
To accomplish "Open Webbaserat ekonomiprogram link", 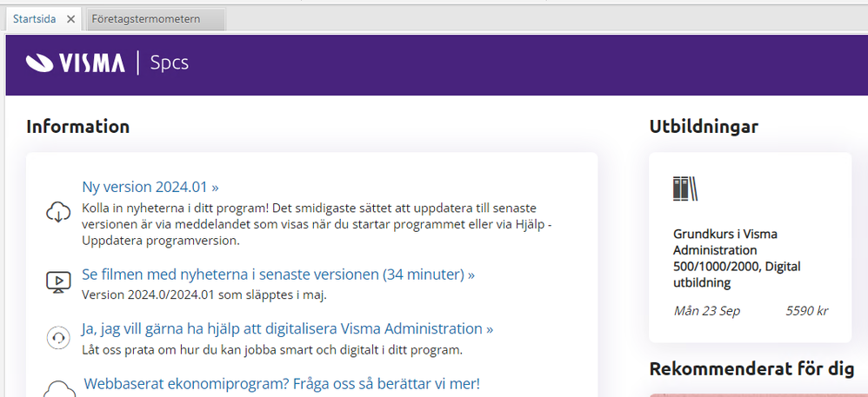I will coord(282,384).
